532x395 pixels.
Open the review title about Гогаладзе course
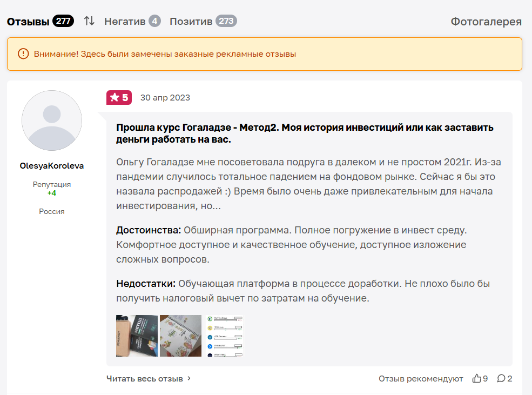[305, 134]
